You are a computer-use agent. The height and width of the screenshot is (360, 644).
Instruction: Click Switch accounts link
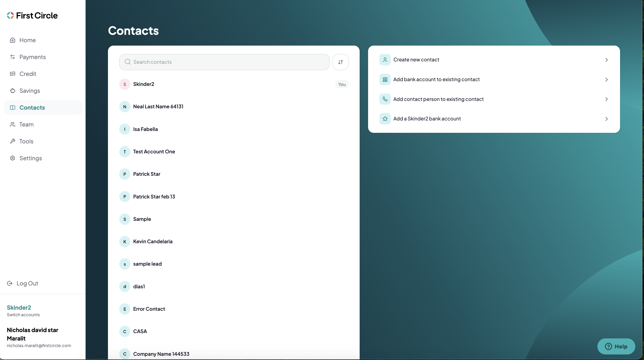23,315
